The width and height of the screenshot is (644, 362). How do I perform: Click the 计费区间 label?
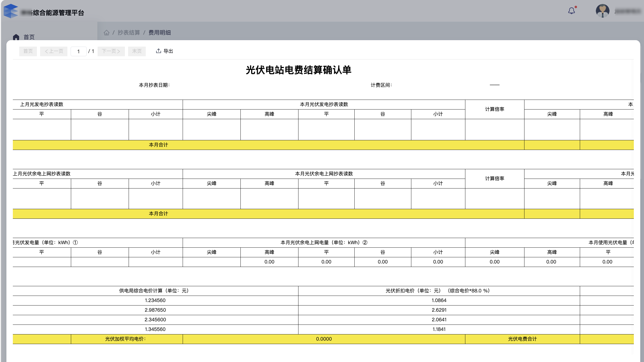[381, 85]
